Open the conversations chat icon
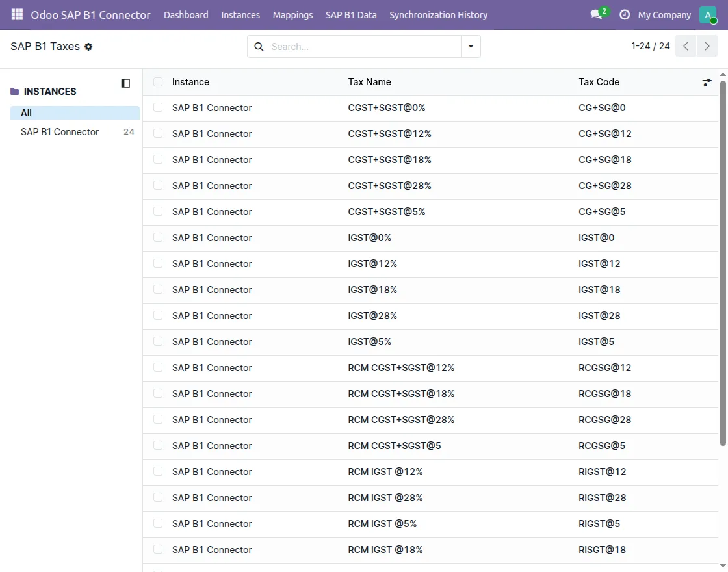The image size is (728, 572). point(597,15)
